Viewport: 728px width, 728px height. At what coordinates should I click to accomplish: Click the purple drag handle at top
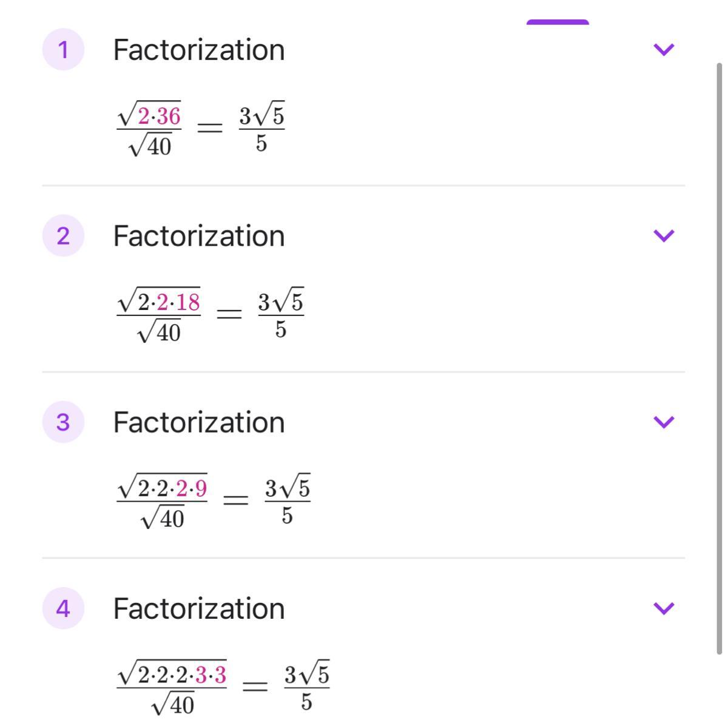tap(558, 22)
